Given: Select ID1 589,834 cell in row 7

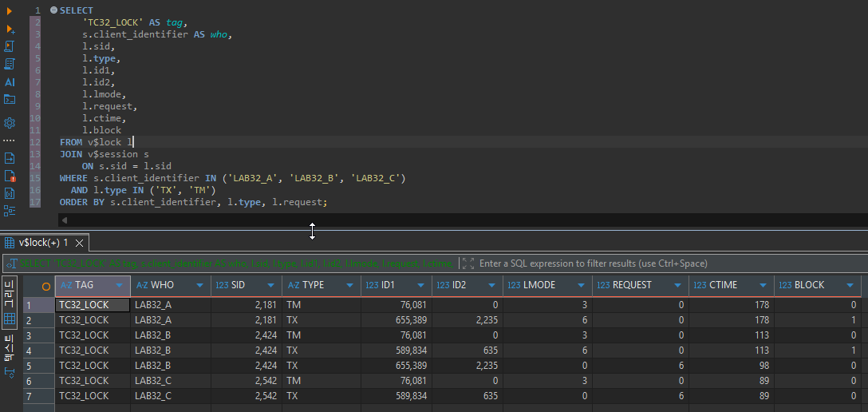Looking at the screenshot, I should click(397, 396).
